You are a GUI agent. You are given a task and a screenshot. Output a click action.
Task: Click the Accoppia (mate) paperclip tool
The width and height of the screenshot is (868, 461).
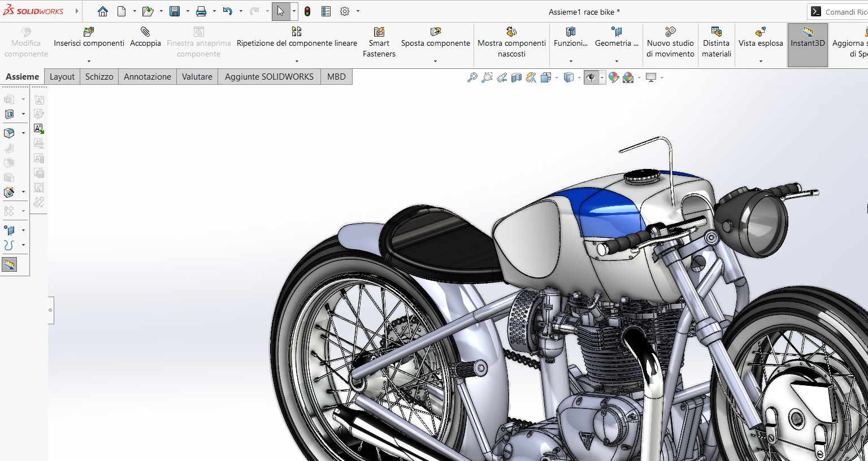pyautogui.click(x=145, y=37)
